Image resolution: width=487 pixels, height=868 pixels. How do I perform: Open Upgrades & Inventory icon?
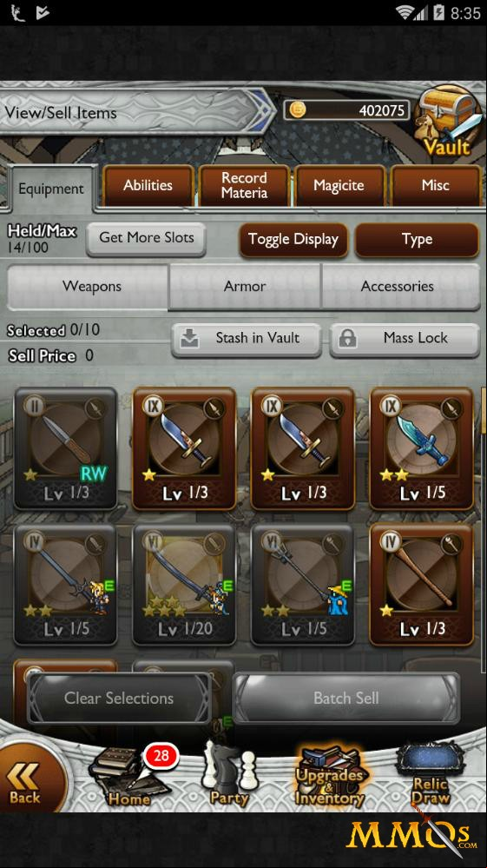[330, 775]
